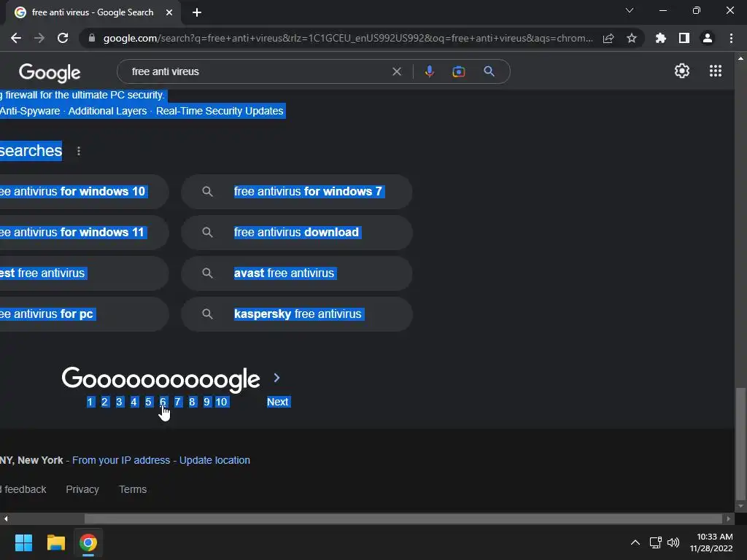
Task: Go to results page 10
Action: pos(222,402)
